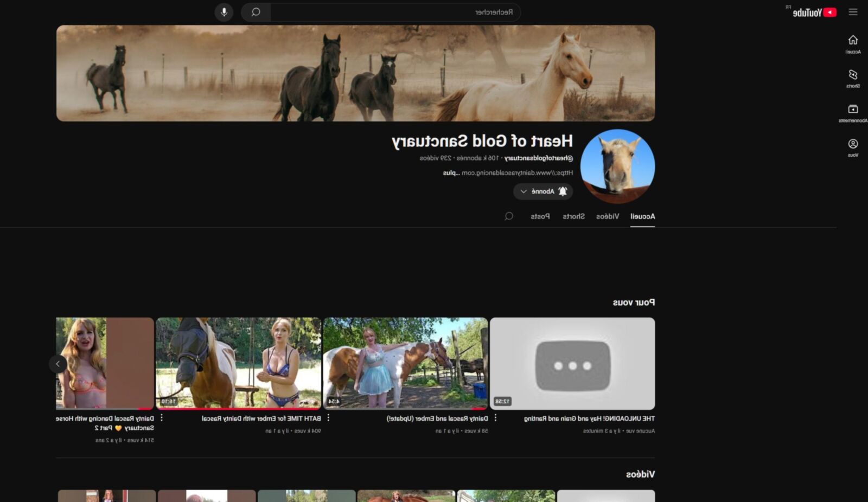868x502 pixels.
Task: Click the channel banner image with horses
Action: pos(355,73)
